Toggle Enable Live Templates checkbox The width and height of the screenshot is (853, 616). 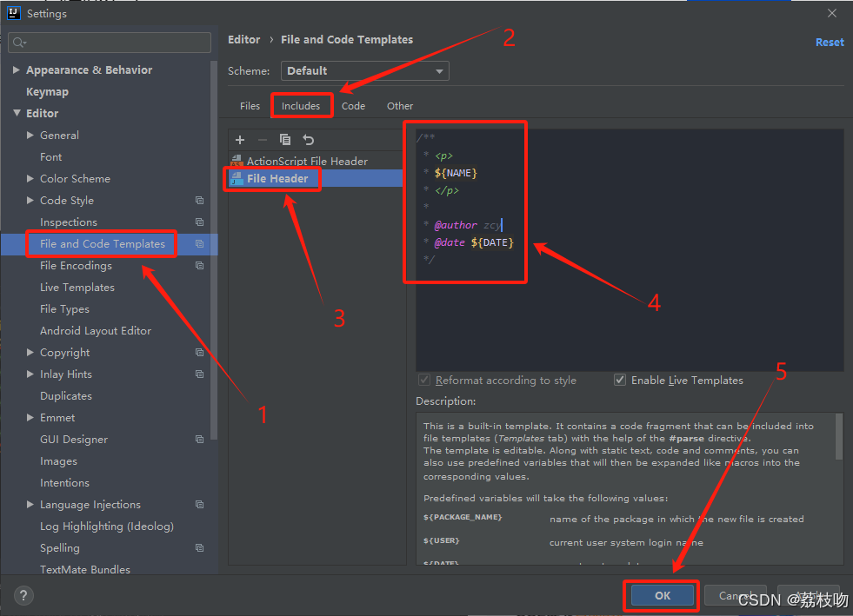[x=620, y=380]
